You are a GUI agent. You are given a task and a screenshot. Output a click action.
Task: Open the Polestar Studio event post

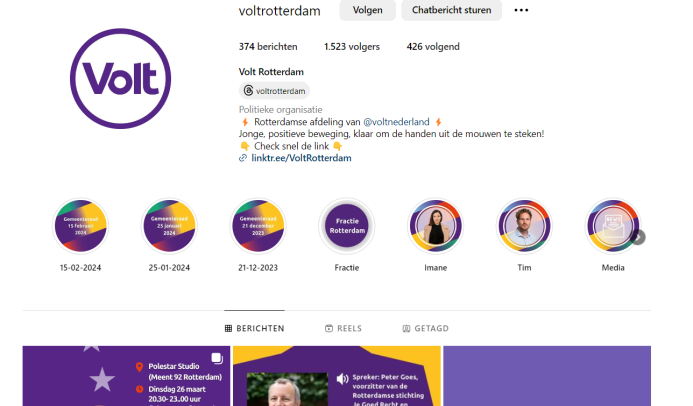click(x=126, y=376)
